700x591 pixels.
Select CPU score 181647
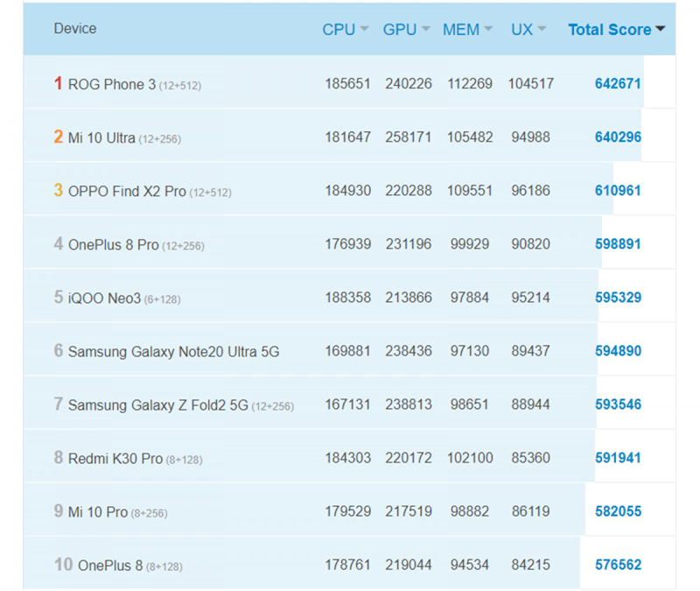[x=347, y=137]
